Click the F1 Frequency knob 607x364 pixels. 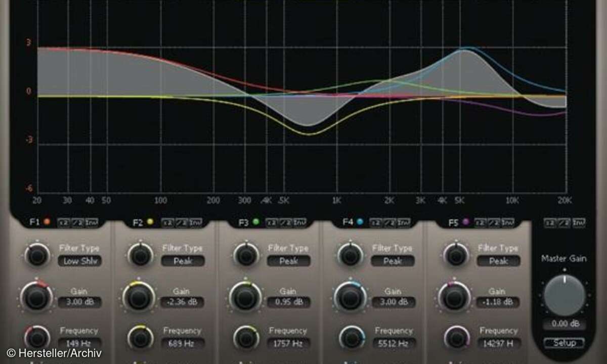[37, 338]
